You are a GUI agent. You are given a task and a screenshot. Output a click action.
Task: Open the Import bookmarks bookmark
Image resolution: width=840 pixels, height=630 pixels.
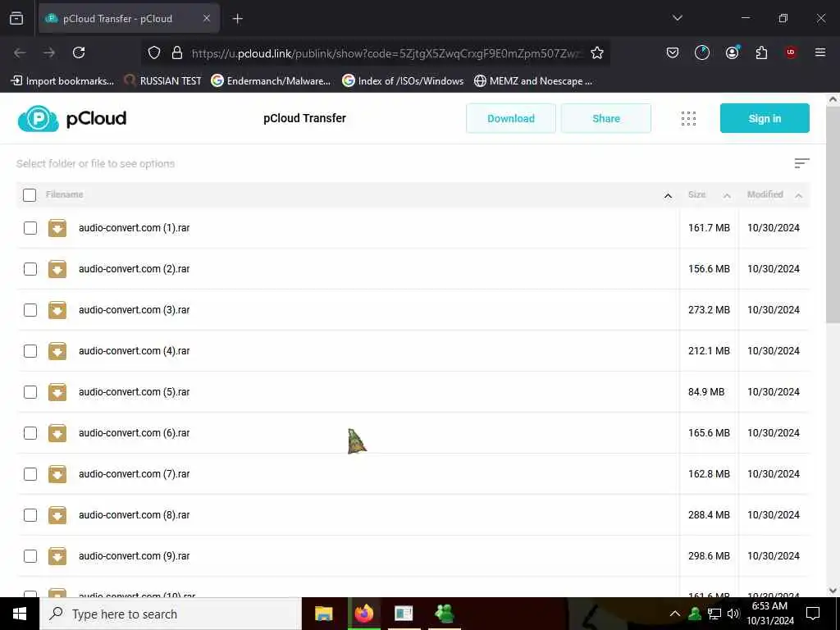coord(62,81)
